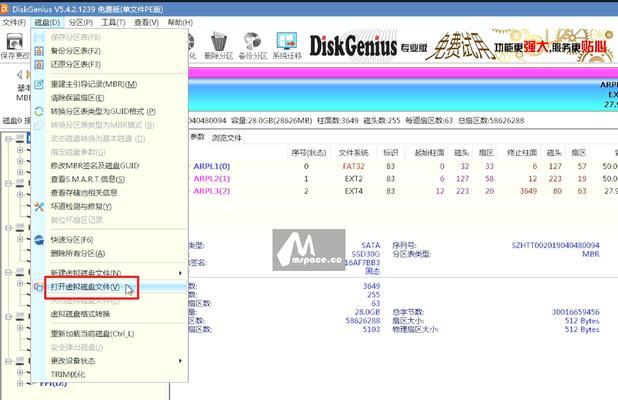Click the 30016659456 total bytes value

(x=575, y=312)
